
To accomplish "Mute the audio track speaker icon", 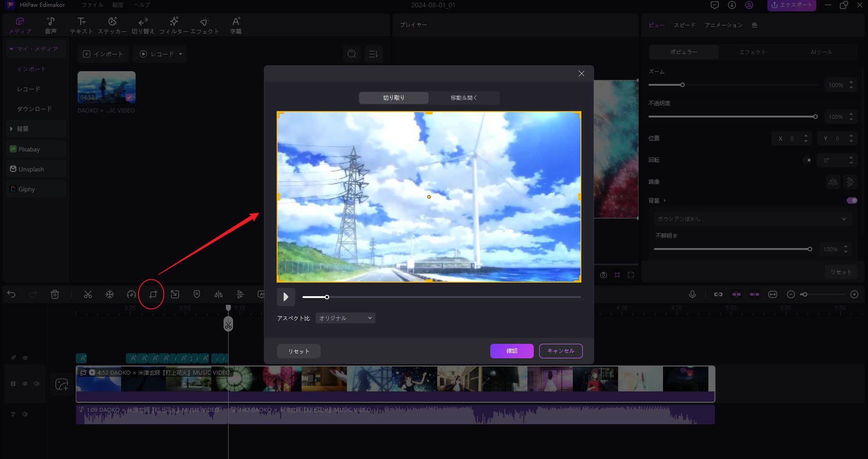I will point(25,414).
